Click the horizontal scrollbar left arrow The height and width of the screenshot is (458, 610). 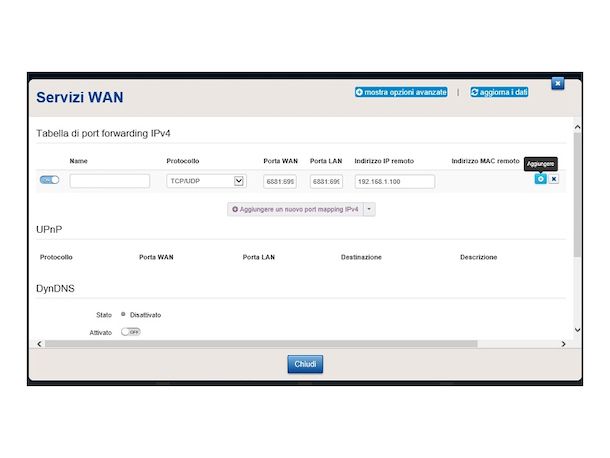tap(40, 343)
